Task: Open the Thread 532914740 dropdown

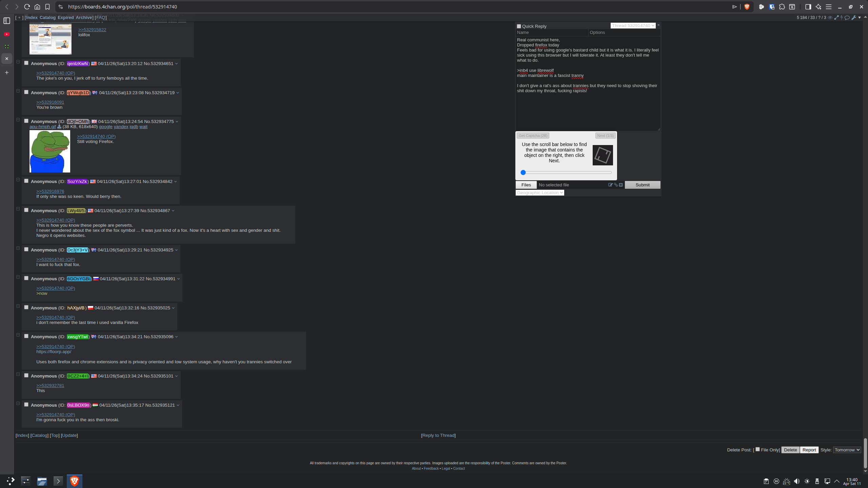Action: click(x=633, y=26)
